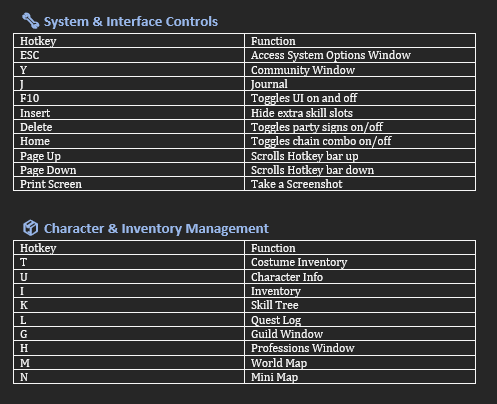Click the Character & Inventory Management heading
497x404 pixels.
click(x=156, y=229)
